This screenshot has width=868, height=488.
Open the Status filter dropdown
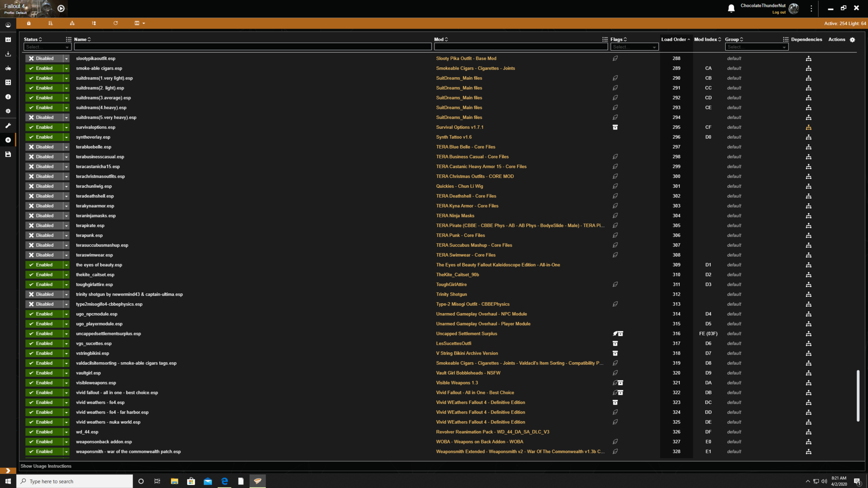[x=47, y=47]
